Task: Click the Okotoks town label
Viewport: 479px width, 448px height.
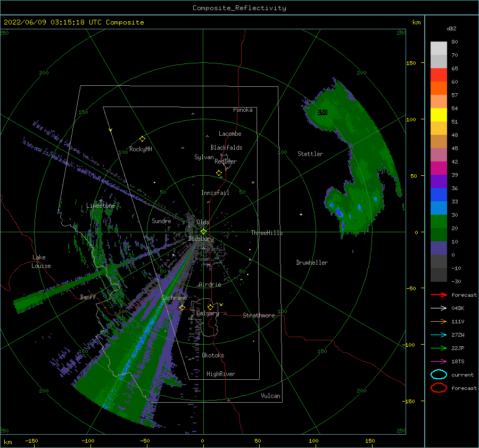Action: pyautogui.click(x=213, y=355)
